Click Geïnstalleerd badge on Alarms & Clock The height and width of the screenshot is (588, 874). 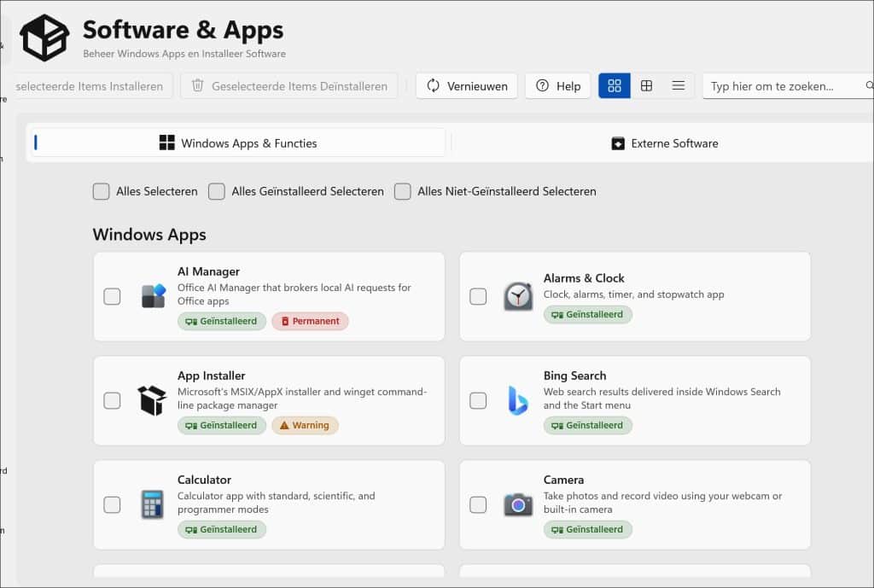[x=587, y=314]
